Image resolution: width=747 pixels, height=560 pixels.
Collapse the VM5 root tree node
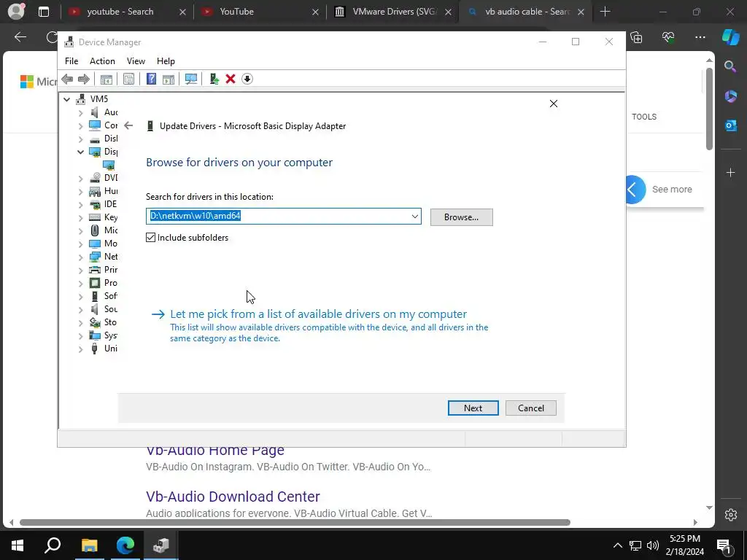point(66,99)
